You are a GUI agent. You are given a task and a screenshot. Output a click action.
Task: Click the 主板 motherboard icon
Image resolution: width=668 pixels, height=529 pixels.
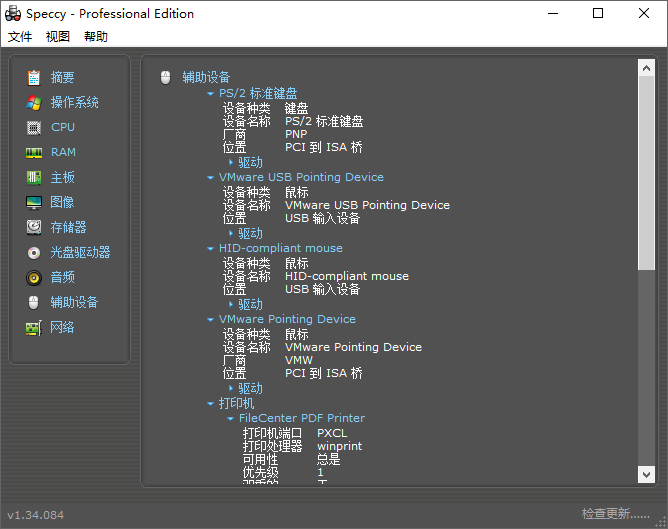coord(34,178)
